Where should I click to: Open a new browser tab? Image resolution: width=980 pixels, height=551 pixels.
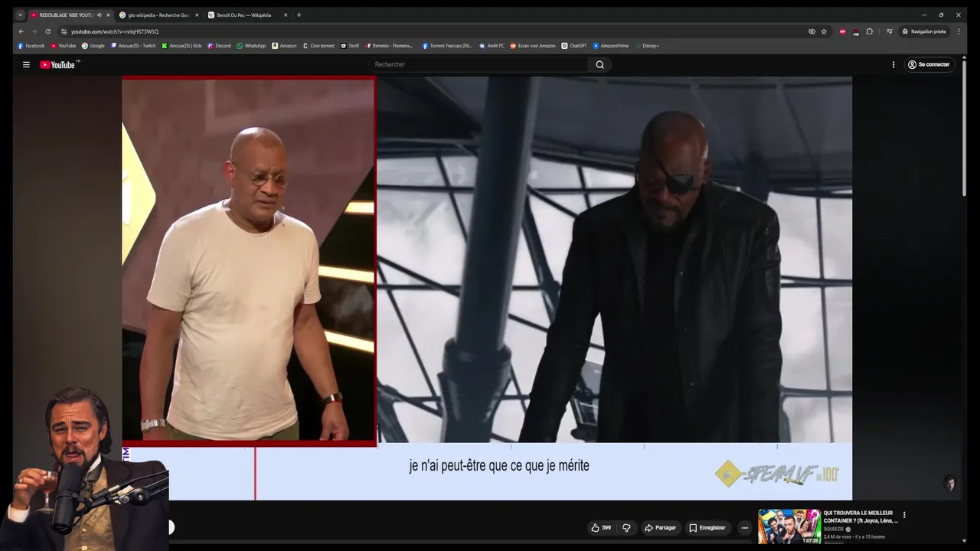299,15
